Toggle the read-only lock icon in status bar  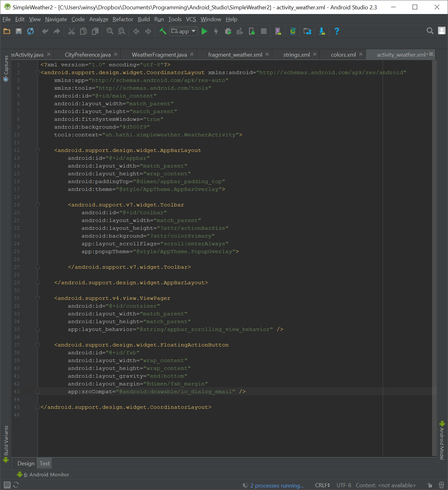[430, 485]
